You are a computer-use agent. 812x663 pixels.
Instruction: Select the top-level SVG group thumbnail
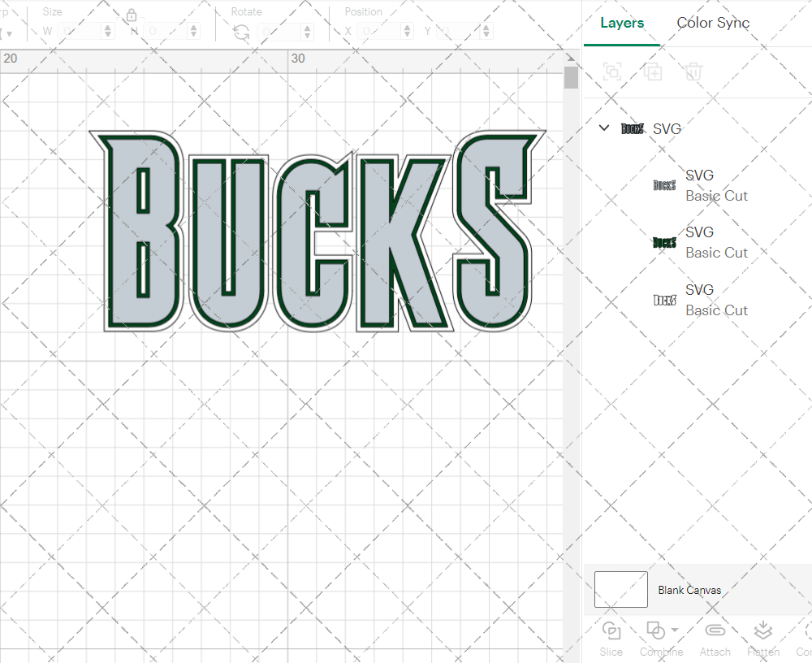[633, 128]
